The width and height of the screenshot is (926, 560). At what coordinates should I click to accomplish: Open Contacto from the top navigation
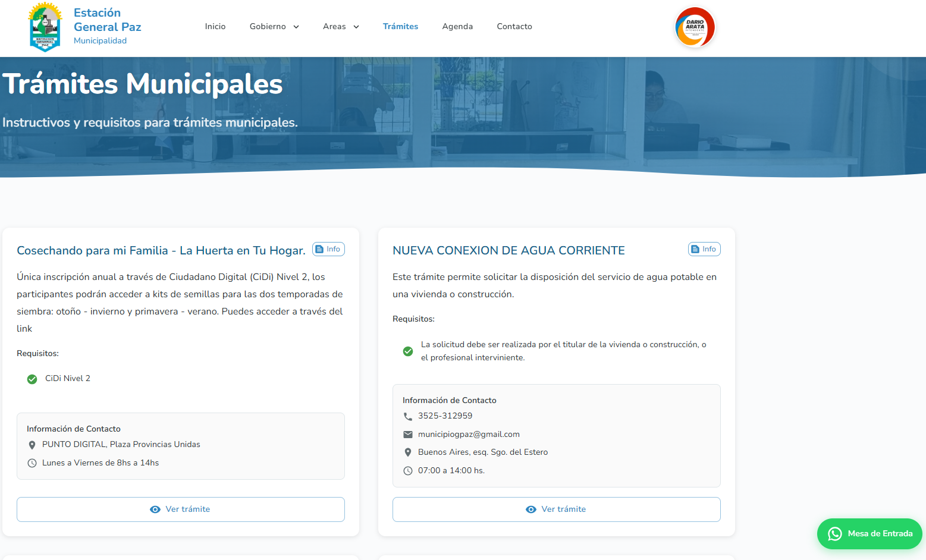pos(514,26)
